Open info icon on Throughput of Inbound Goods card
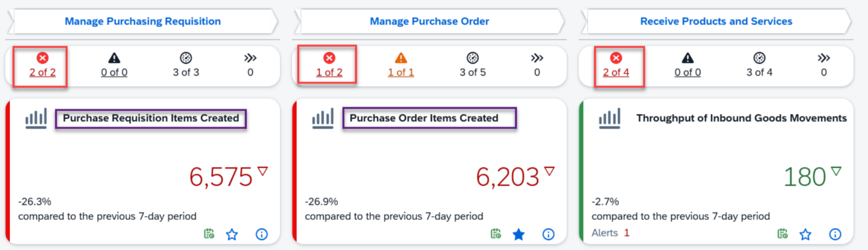This screenshot has width=868, height=250. pos(835,234)
